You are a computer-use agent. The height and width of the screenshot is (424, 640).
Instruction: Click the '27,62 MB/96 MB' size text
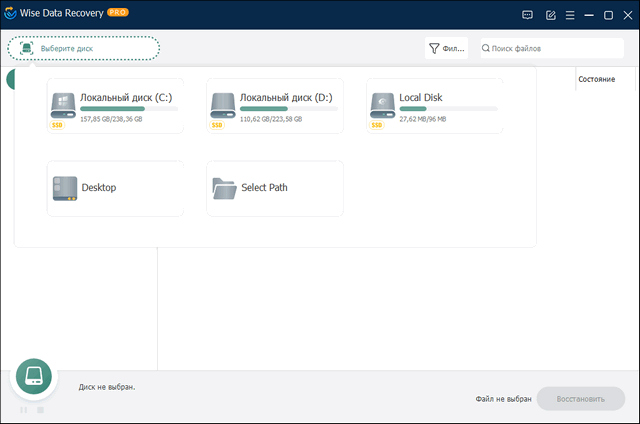click(x=422, y=119)
